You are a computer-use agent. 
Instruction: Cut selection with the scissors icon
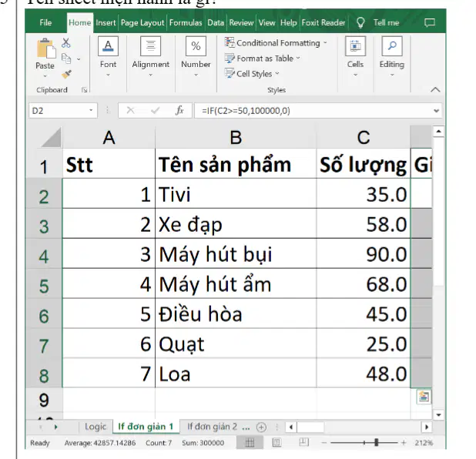click(66, 43)
